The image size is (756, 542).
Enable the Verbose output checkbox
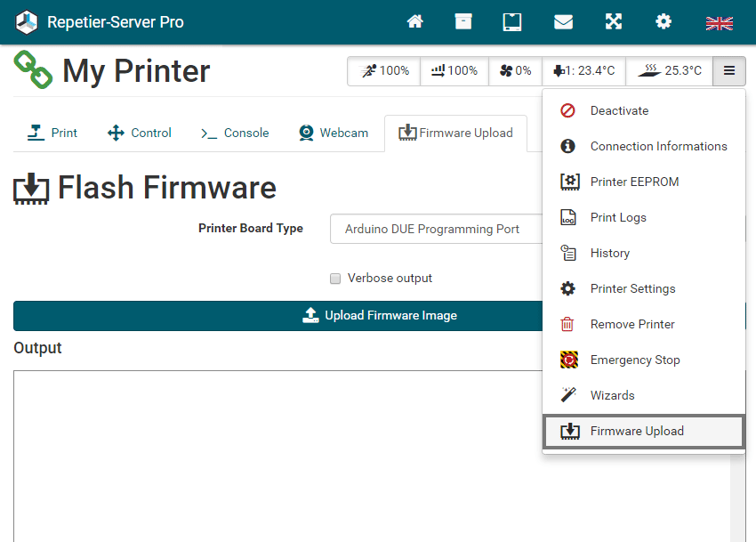point(335,279)
